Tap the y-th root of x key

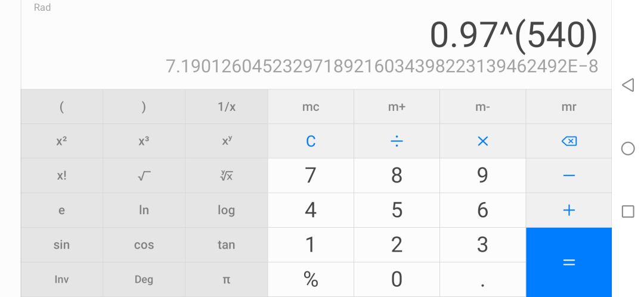tap(227, 176)
